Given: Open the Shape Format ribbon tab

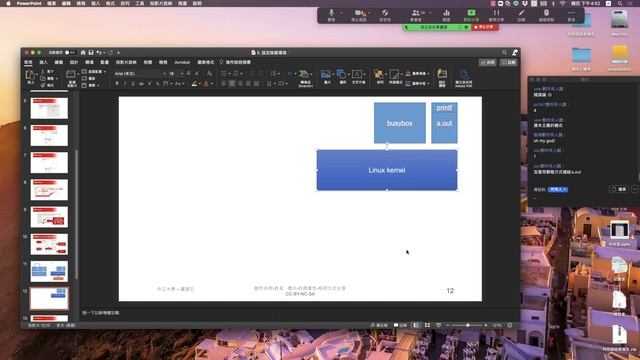Looking at the screenshot, I should pos(206,62).
